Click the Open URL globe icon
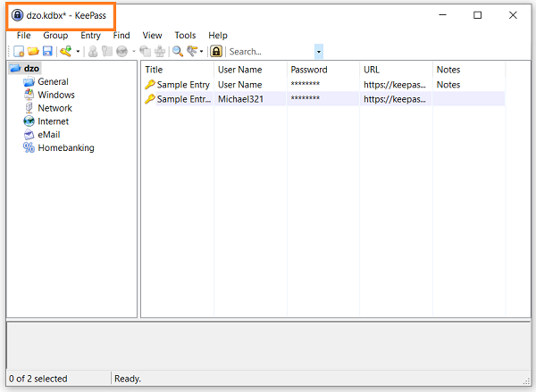 [x=122, y=51]
